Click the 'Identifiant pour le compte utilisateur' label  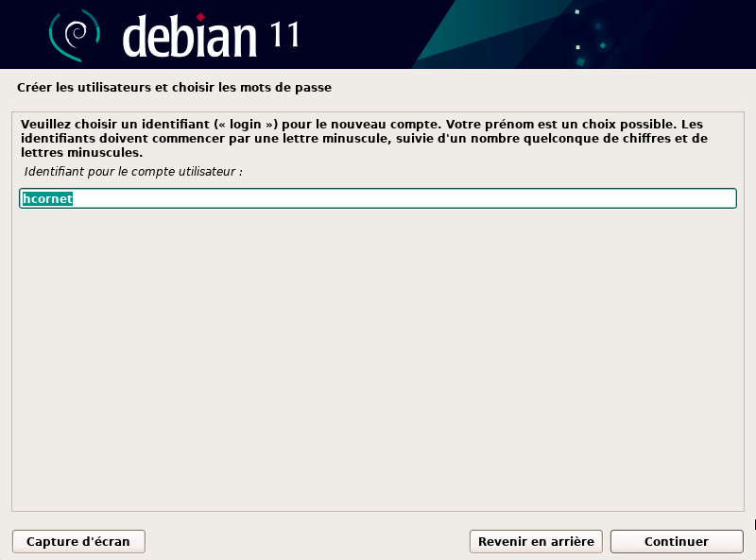click(133, 172)
